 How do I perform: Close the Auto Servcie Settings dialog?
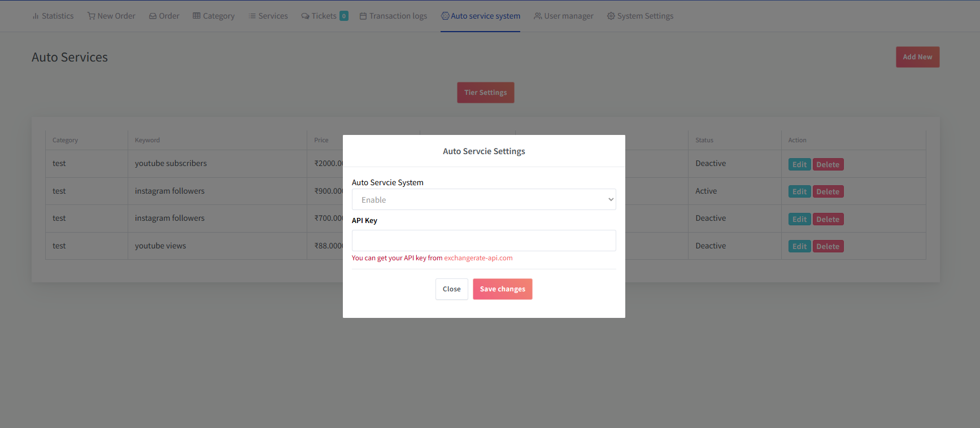[451, 289]
